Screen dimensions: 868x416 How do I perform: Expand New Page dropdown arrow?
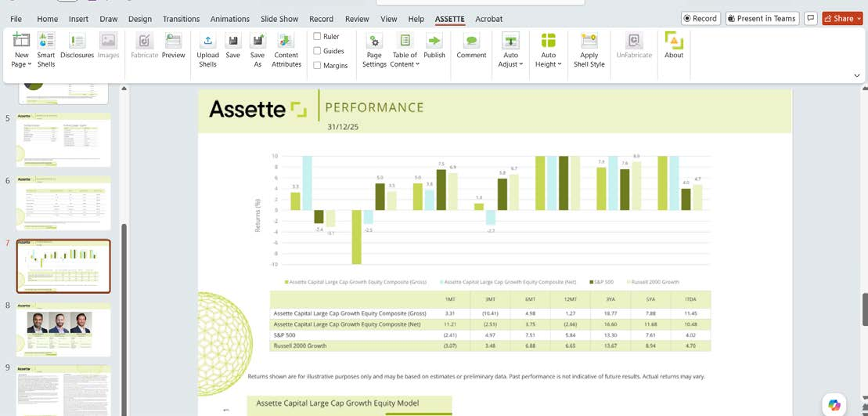pos(29,65)
